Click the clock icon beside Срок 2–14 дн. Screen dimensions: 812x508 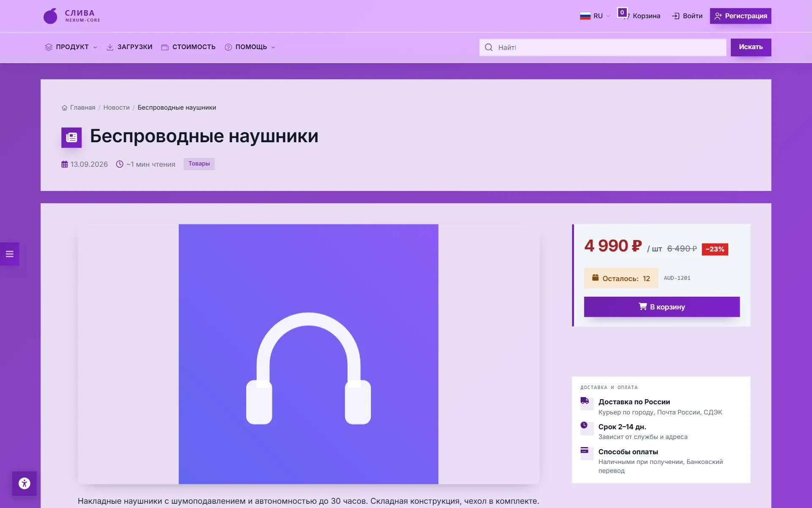[584, 425]
